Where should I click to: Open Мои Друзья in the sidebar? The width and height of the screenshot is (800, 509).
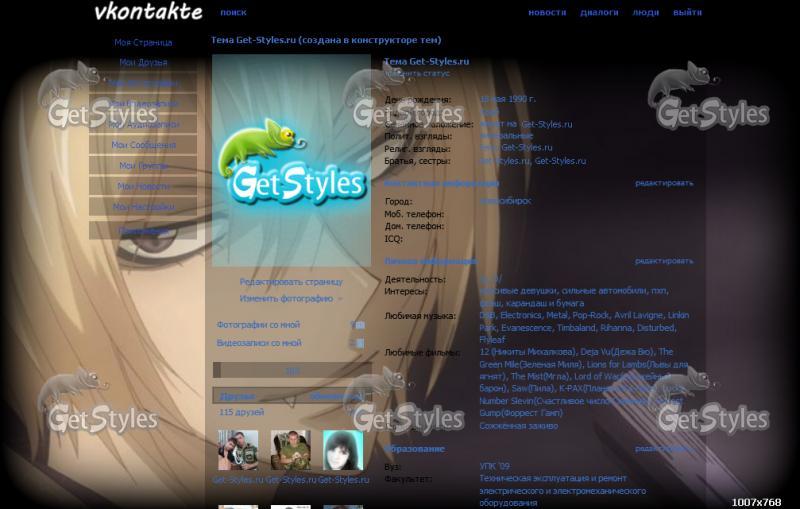point(143,63)
